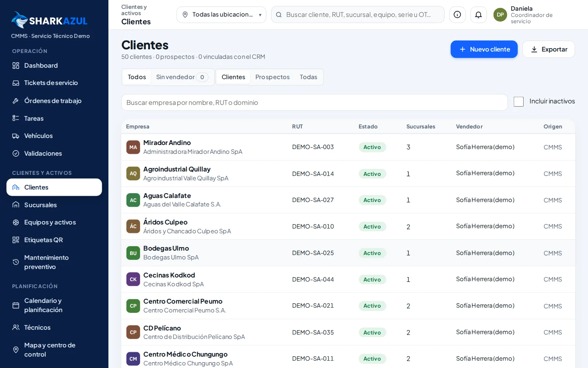The width and height of the screenshot is (588, 368).
Task: Open Todas las ubicaciones dropdown
Action: pos(221,15)
